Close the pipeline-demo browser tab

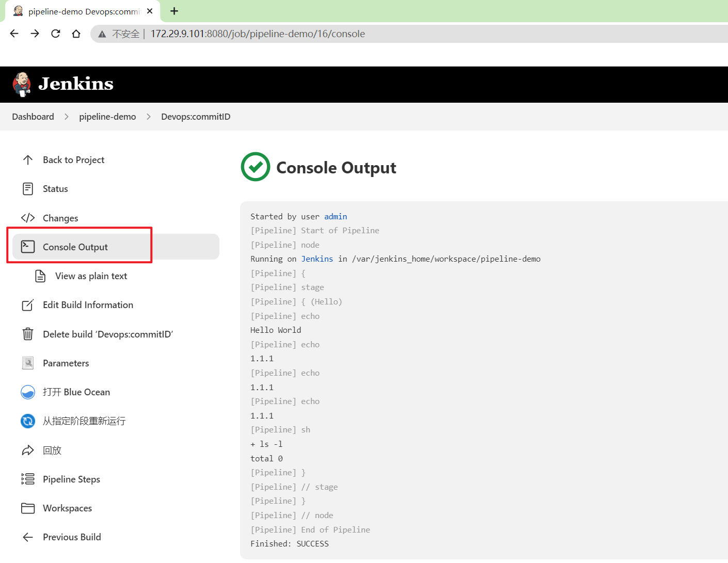150,11
